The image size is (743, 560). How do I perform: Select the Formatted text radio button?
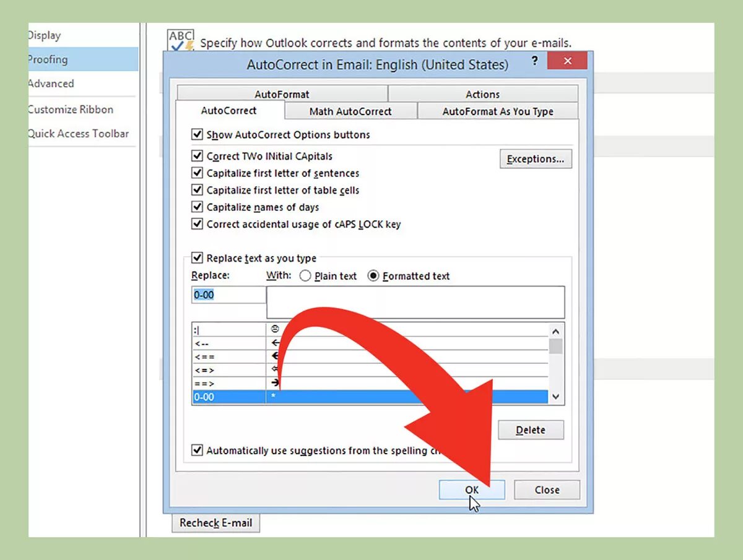pos(373,276)
